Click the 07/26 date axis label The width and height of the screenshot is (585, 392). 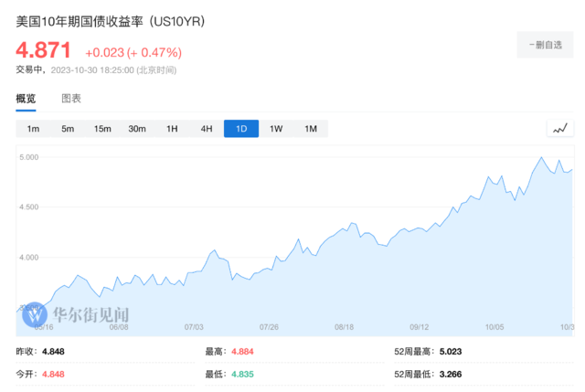pyautogui.click(x=269, y=327)
